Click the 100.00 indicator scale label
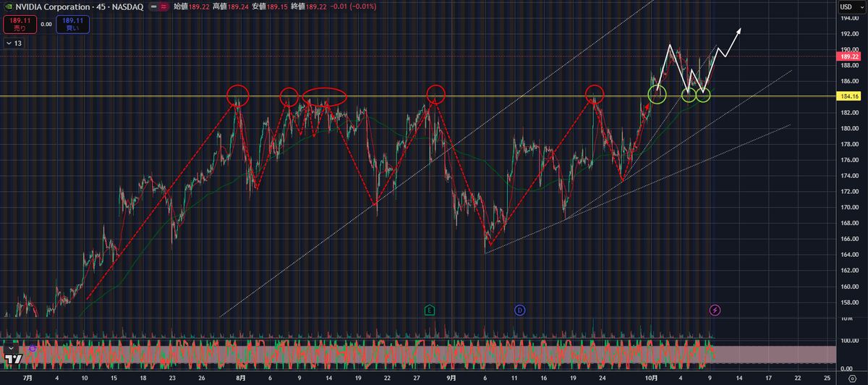This screenshot has height=385, width=868. (849, 340)
